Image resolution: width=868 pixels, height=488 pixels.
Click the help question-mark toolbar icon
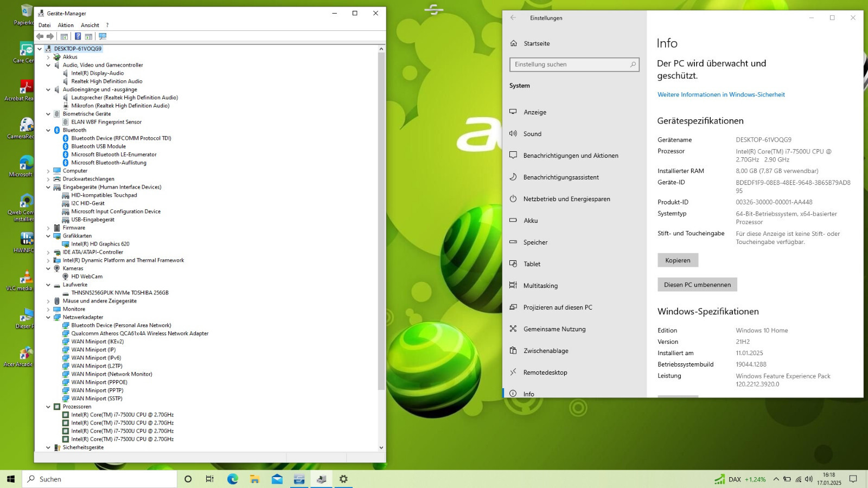click(x=78, y=36)
